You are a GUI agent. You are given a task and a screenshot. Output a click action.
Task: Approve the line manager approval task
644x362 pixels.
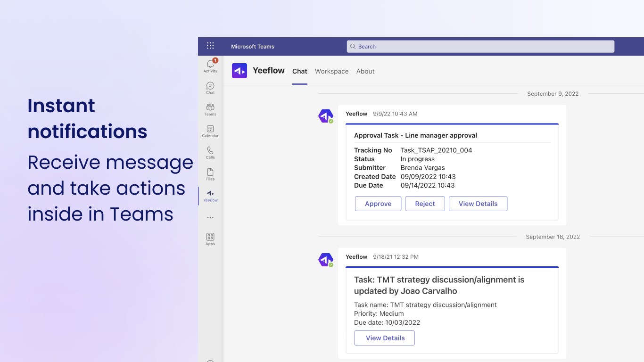coord(378,204)
